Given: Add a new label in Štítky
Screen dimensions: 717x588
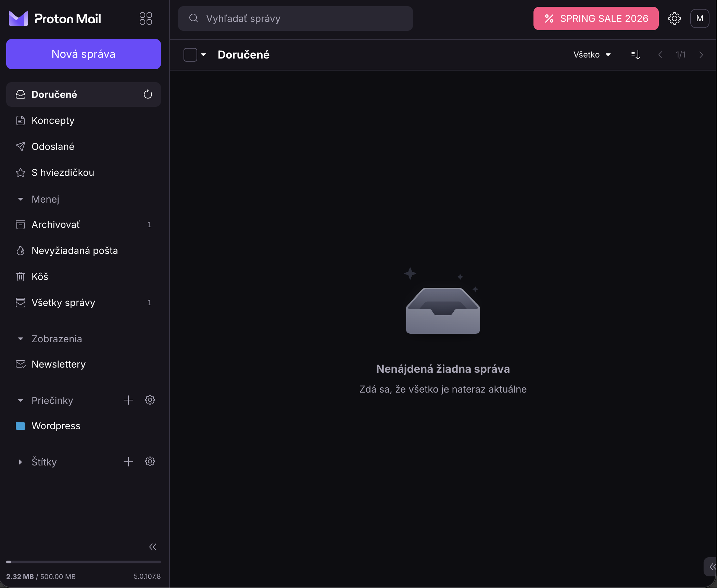Looking at the screenshot, I should tap(128, 462).
